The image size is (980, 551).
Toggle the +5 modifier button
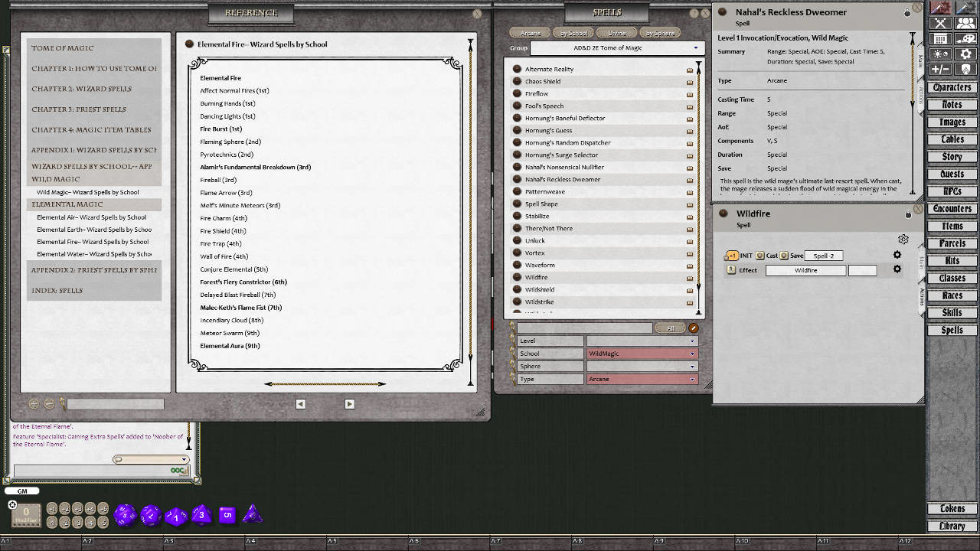(103, 509)
